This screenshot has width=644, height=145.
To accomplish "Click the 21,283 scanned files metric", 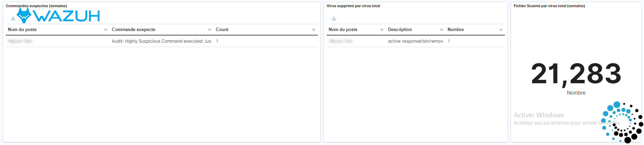I will (576, 74).
